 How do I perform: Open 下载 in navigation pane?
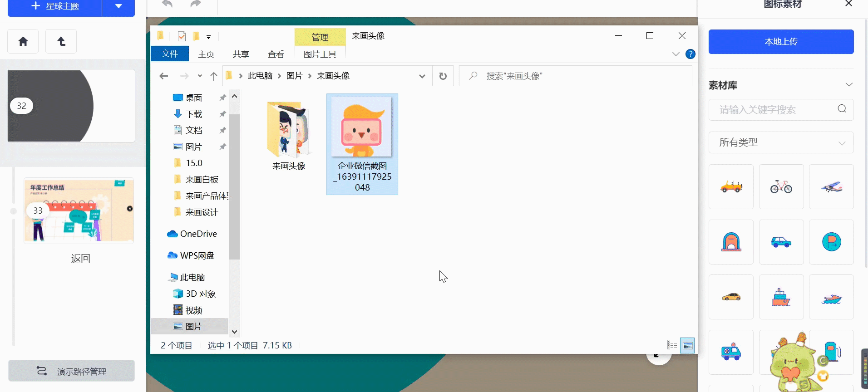pyautogui.click(x=194, y=114)
